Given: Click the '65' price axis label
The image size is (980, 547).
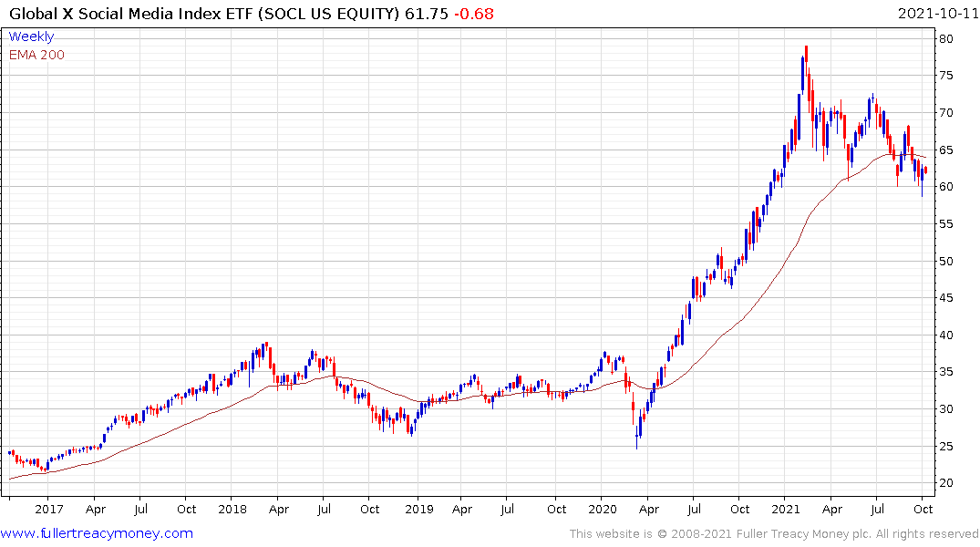Looking at the screenshot, I should [x=945, y=150].
